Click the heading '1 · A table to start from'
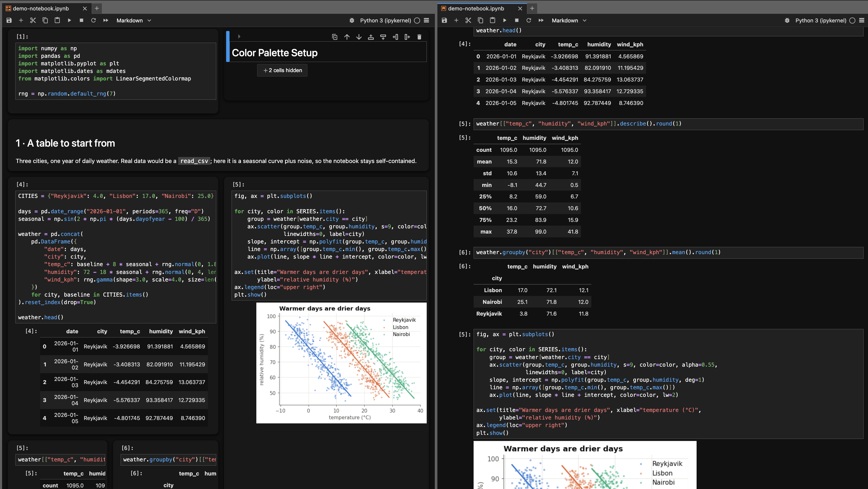 click(x=65, y=143)
